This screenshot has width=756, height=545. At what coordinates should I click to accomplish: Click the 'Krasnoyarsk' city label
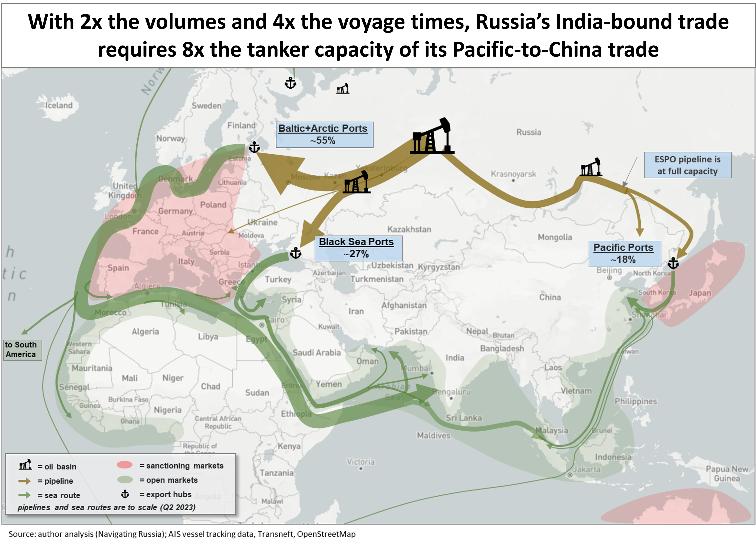[513, 174]
